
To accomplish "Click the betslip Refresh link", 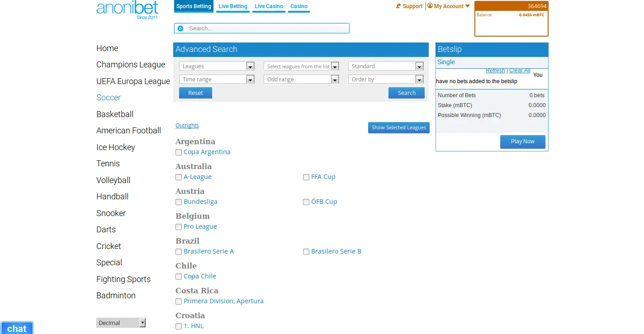I will (495, 71).
